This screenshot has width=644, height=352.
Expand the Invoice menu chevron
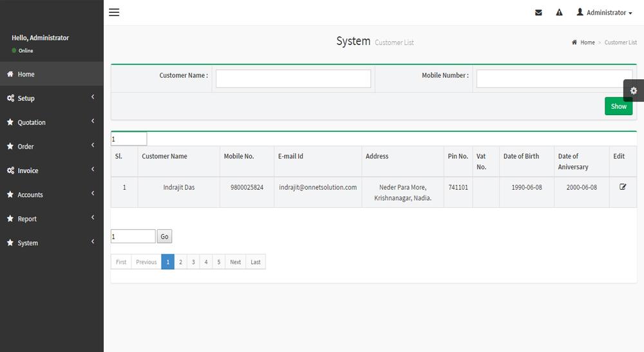tap(93, 169)
